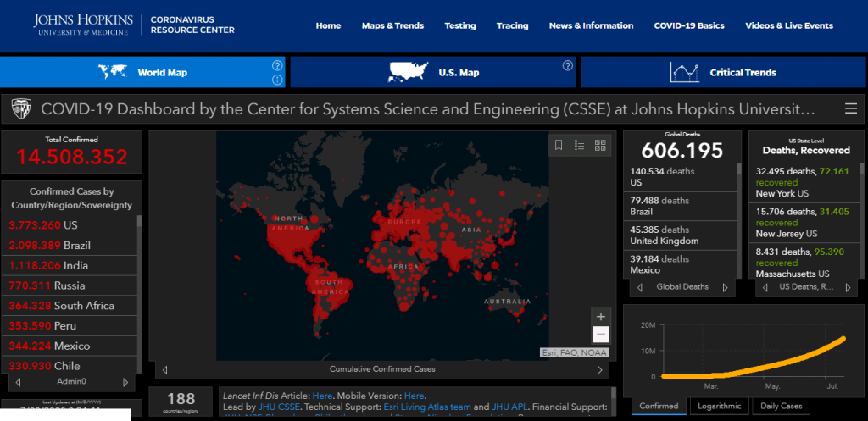Viewport: 868px width, 421px height.
Task: Zoom out on the map with minus button
Action: point(601,335)
